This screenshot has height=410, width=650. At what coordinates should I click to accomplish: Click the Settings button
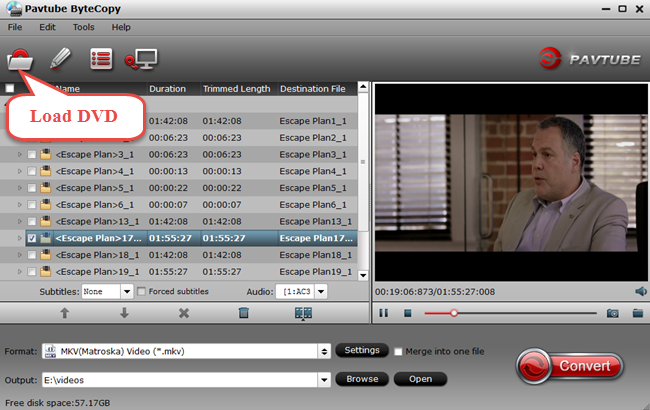click(362, 350)
